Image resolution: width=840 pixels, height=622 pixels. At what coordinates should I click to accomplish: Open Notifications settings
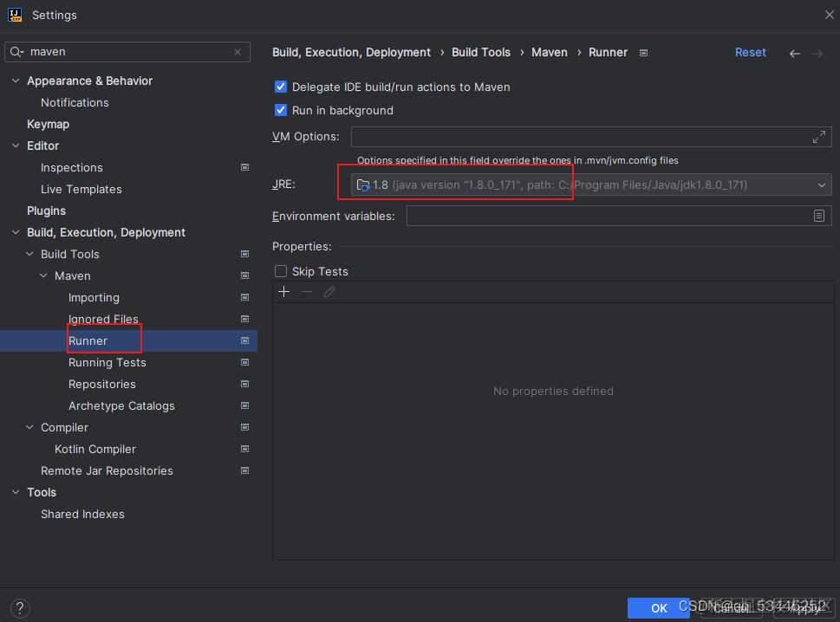pos(75,103)
